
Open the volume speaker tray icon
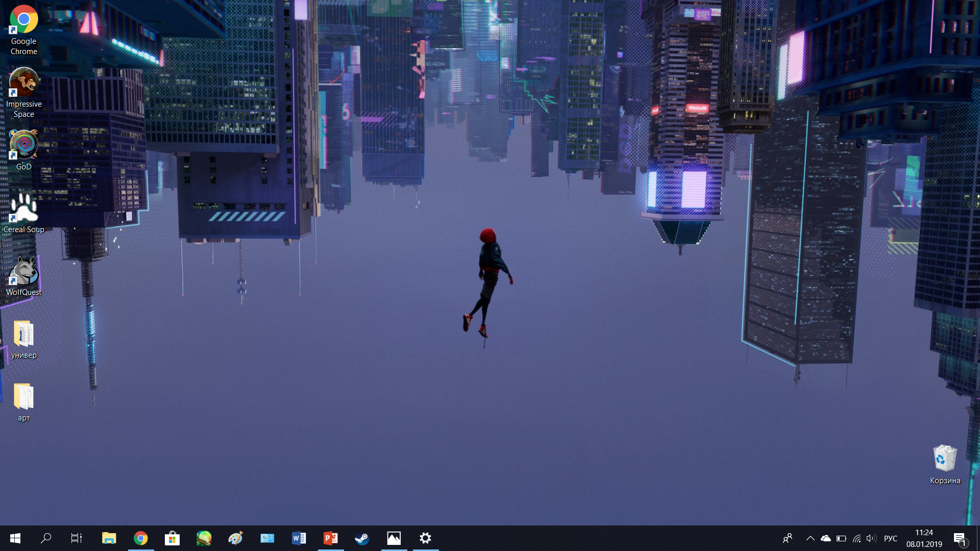[x=871, y=538]
